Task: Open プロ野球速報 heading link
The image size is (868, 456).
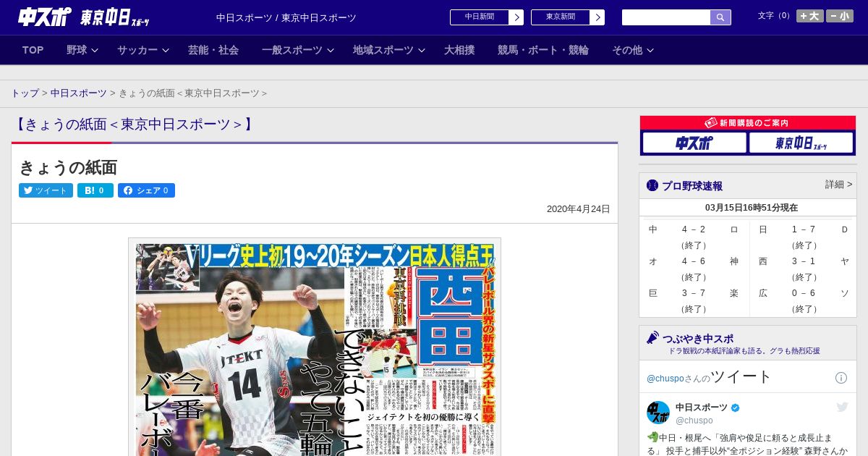Action: (x=692, y=186)
